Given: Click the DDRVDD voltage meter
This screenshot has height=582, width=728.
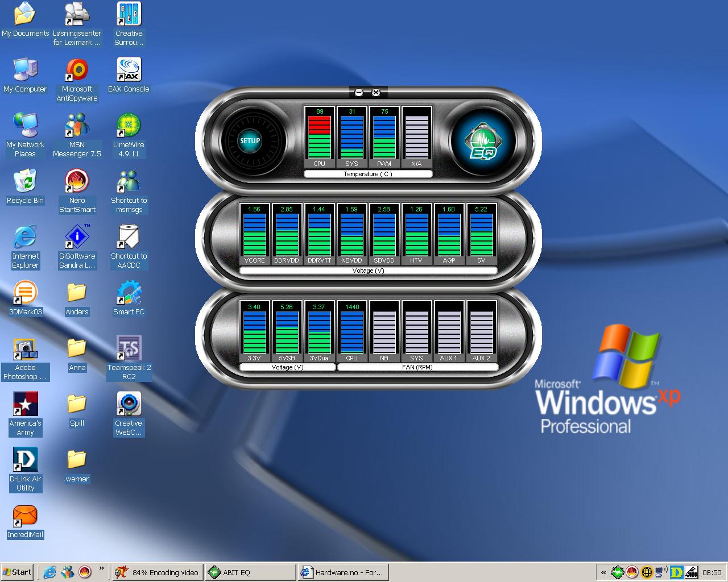Looking at the screenshot, I should (x=287, y=234).
